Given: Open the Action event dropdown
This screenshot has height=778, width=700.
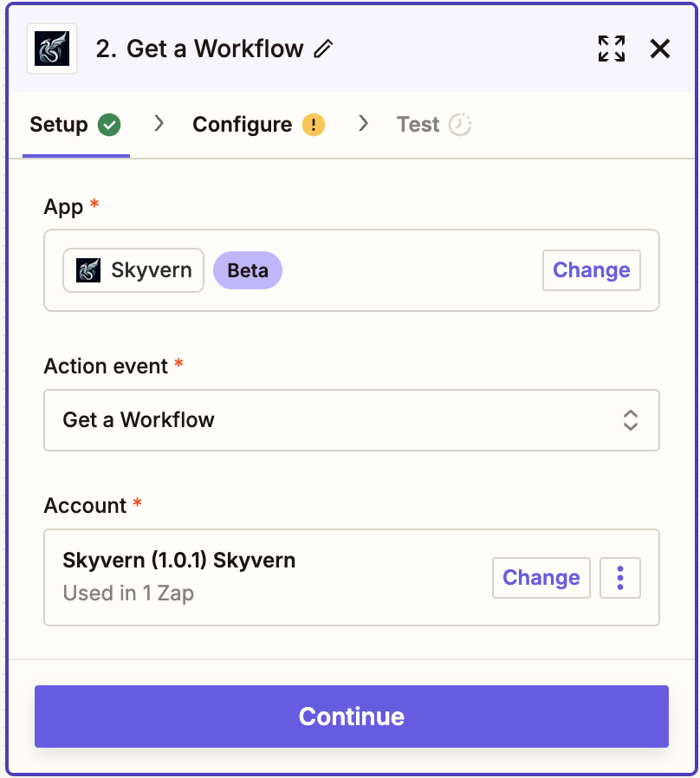Looking at the screenshot, I should point(351,420).
